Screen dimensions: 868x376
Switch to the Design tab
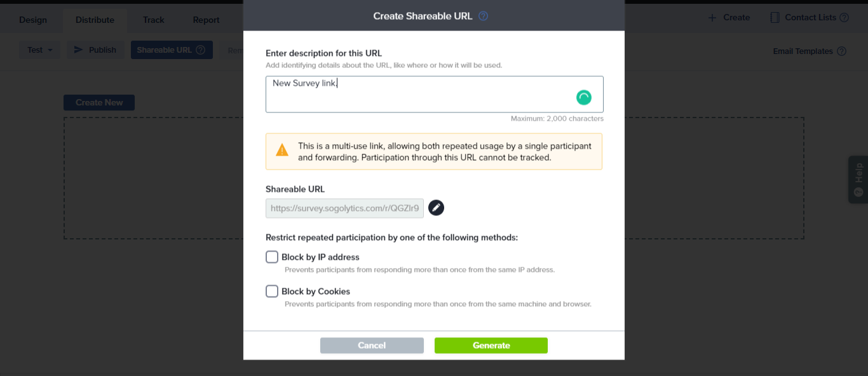click(33, 20)
